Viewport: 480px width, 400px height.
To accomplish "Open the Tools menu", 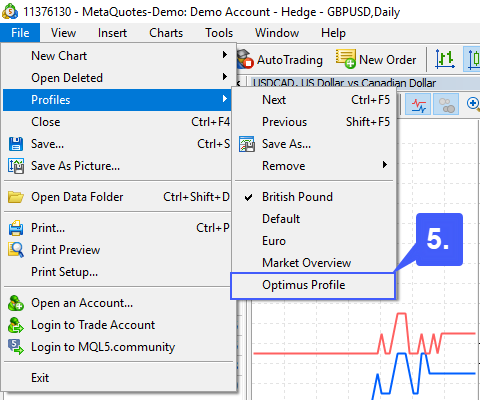I will pyautogui.click(x=219, y=33).
